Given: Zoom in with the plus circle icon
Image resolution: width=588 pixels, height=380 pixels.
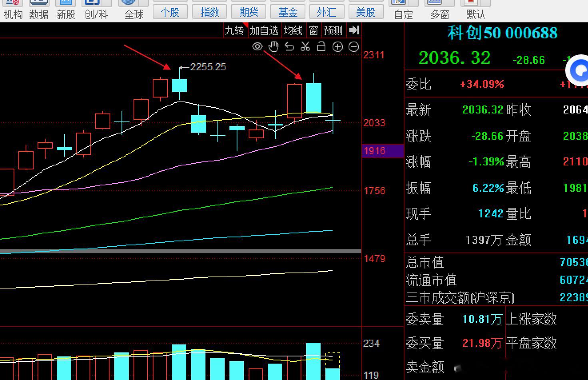Looking at the screenshot, I should (x=338, y=47).
